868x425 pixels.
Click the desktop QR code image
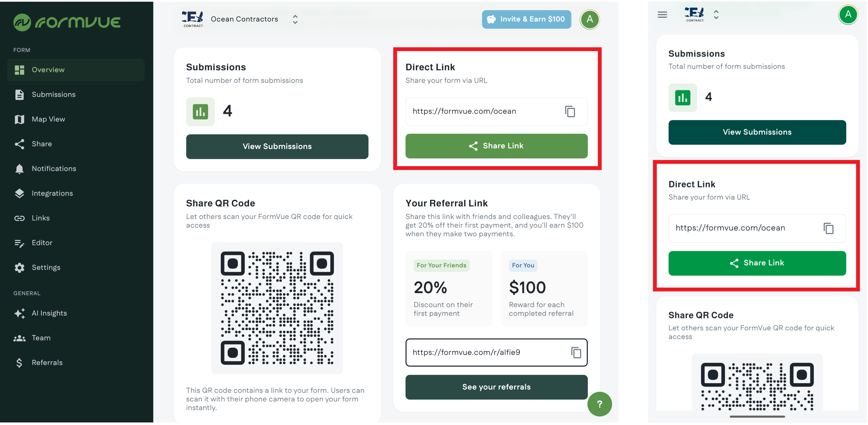point(277,308)
